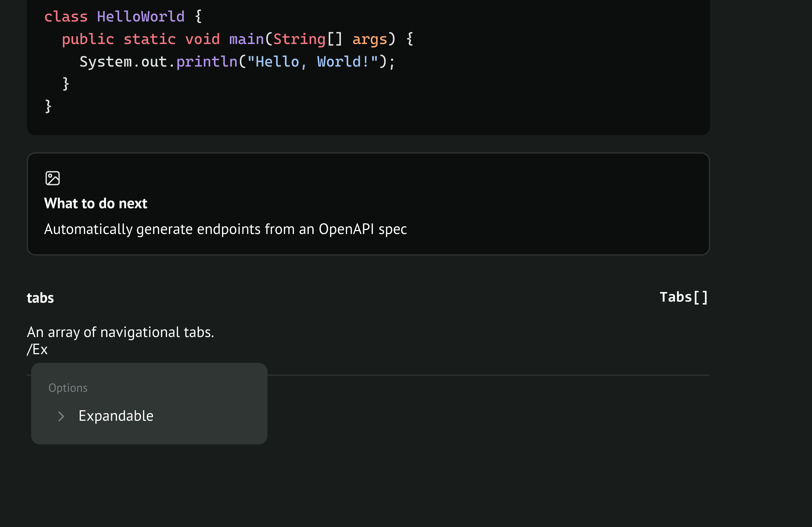Click the chevron icon beside Expandable
812x527 pixels.
(x=61, y=416)
